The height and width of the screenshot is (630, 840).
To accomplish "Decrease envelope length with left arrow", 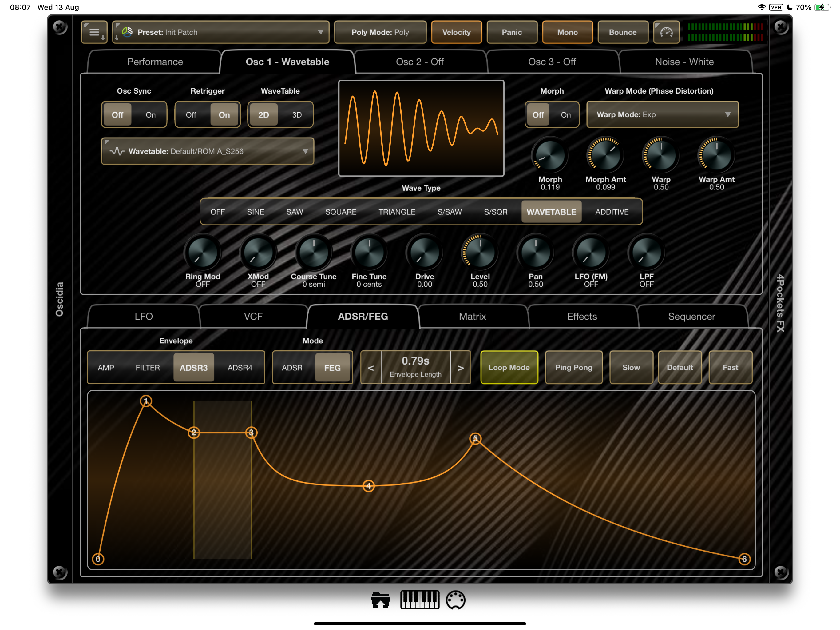I will coord(370,368).
